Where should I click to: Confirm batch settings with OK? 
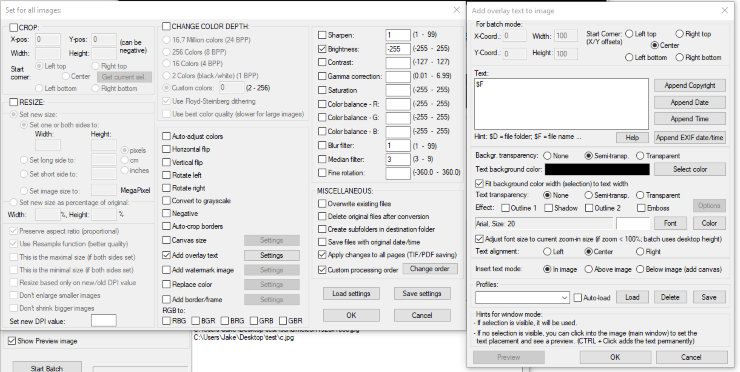point(351,315)
